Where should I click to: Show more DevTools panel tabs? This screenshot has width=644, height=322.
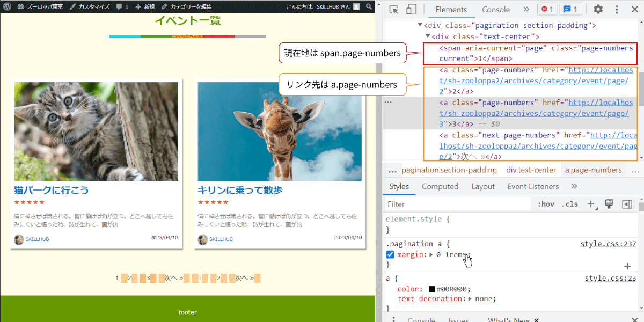pyautogui.click(x=526, y=10)
